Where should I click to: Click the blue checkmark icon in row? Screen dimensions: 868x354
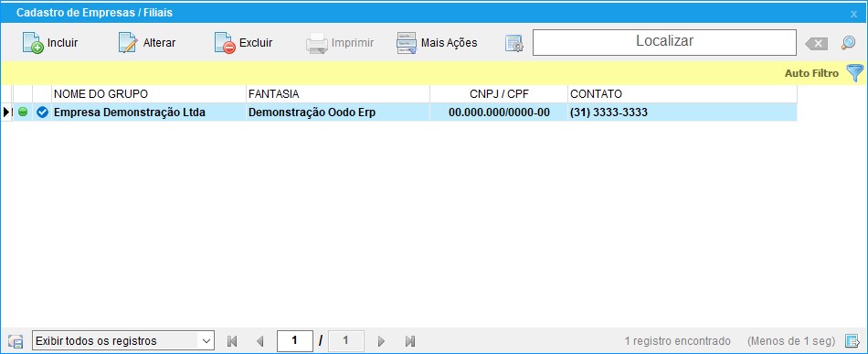point(42,113)
